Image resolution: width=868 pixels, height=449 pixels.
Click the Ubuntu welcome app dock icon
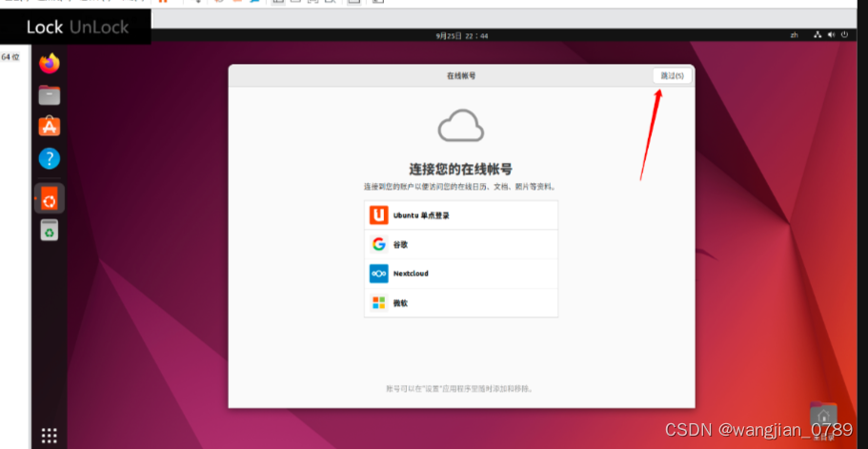[50, 198]
